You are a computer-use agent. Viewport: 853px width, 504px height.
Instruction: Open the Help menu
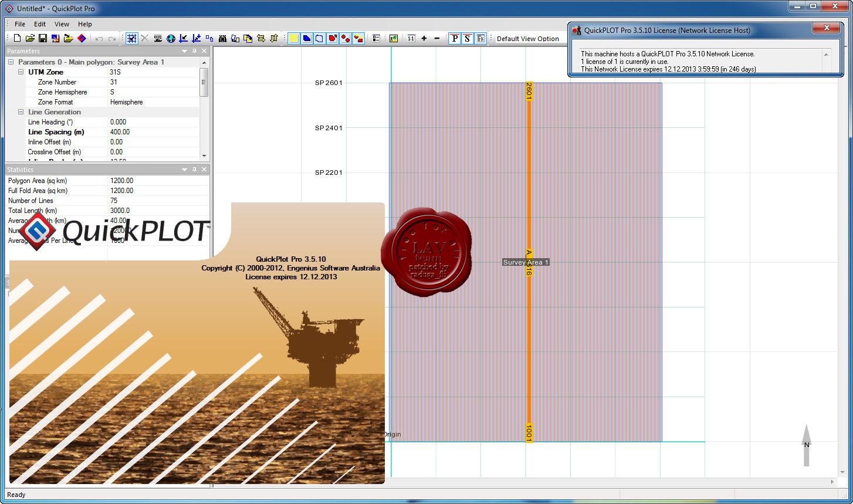click(85, 24)
